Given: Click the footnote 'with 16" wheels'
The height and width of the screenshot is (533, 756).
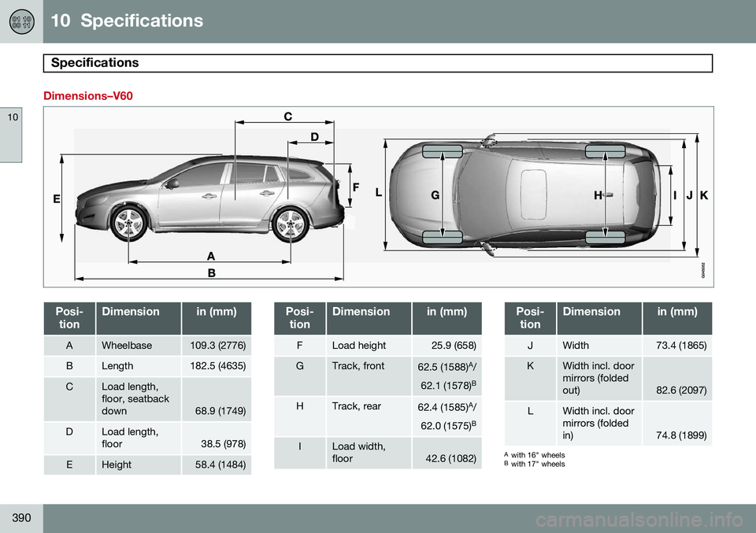Looking at the screenshot, I should 538,455.
